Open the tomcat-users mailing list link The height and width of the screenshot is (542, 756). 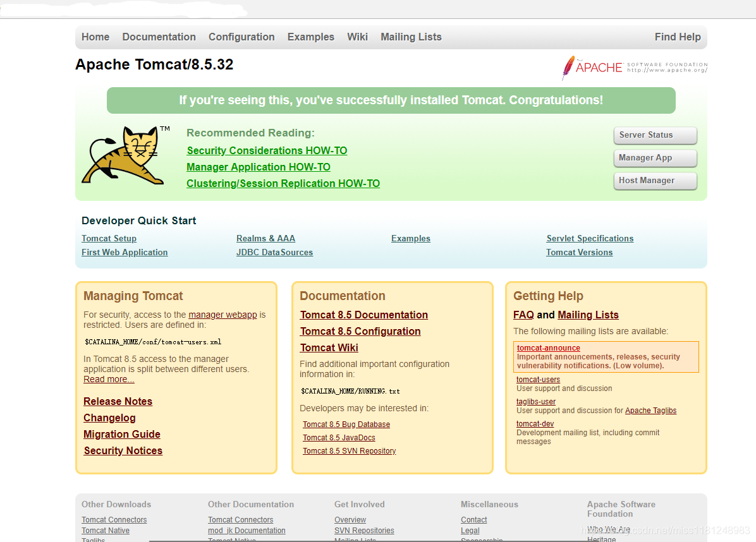pyautogui.click(x=538, y=380)
